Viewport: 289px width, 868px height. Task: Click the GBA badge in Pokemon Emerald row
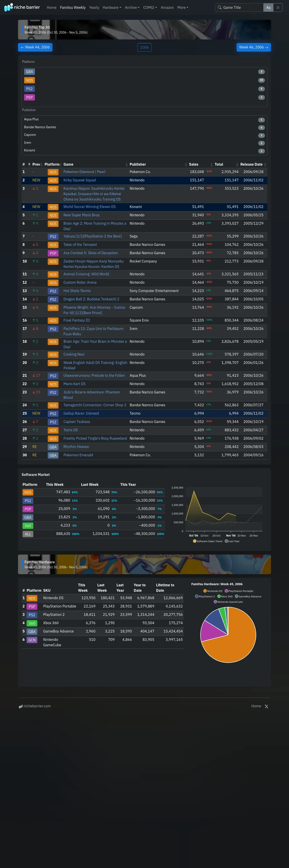pos(53,456)
